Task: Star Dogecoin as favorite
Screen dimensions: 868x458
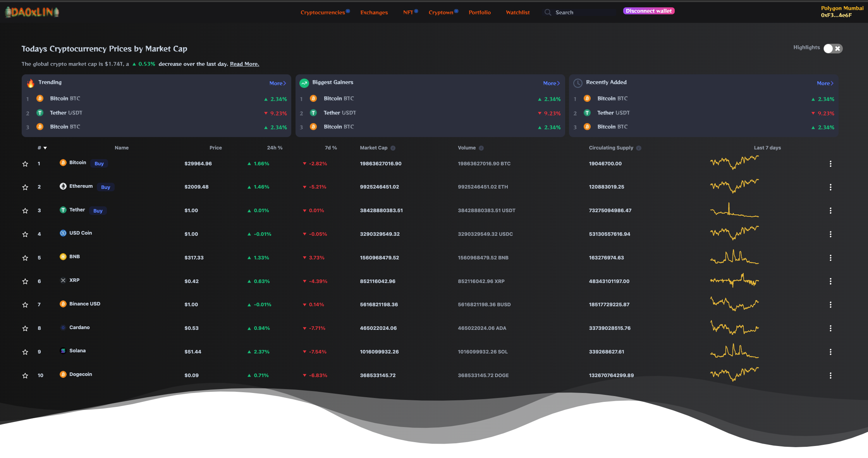Action: [x=25, y=376]
